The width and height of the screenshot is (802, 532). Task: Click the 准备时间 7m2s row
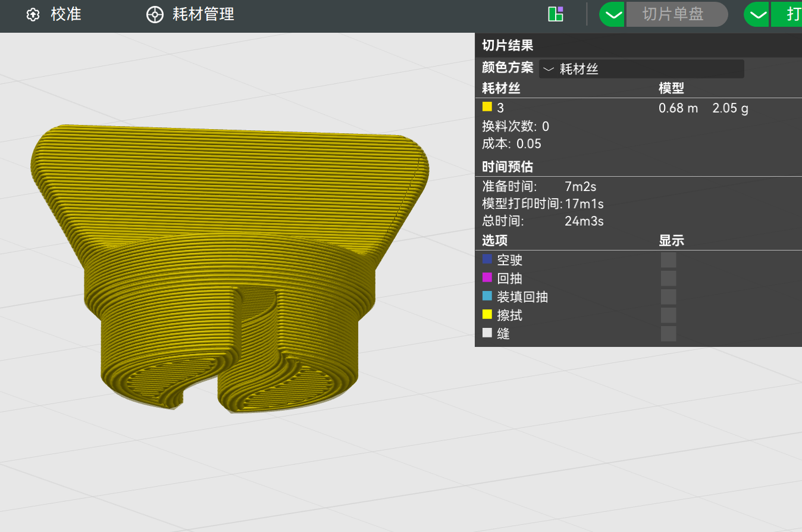click(x=539, y=187)
